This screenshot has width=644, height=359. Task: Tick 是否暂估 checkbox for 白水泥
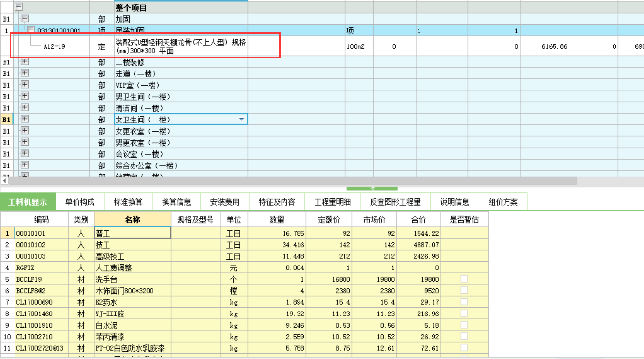tap(464, 325)
